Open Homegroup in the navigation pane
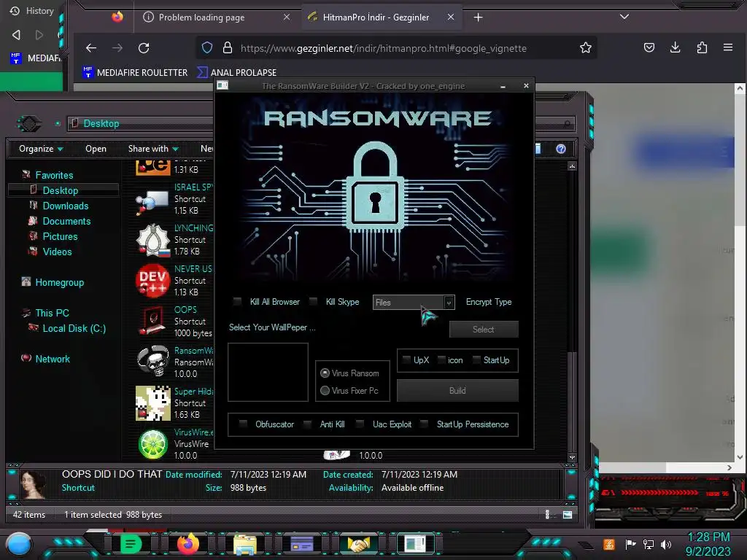This screenshot has width=747, height=560. (x=60, y=282)
